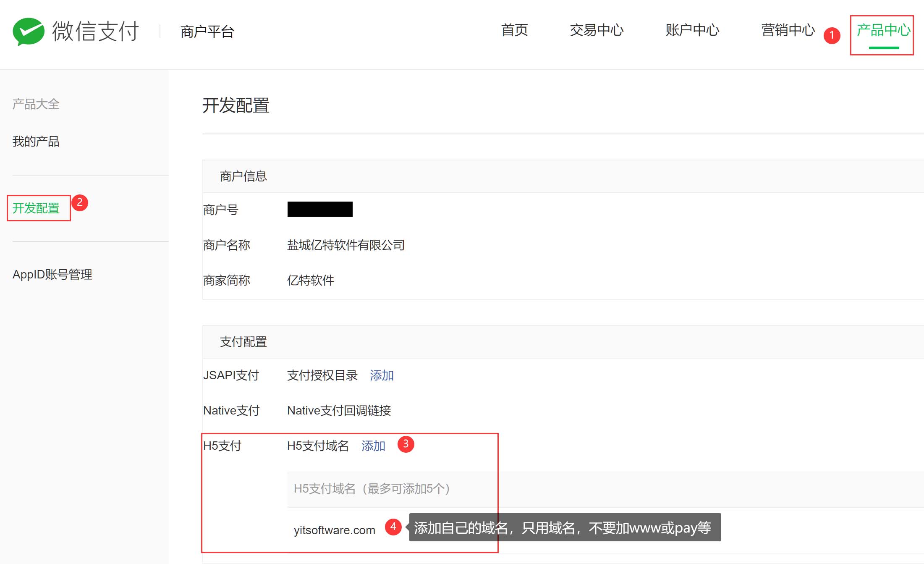Open 产品大全 in the sidebar
This screenshot has height=564, width=924.
(x=36, y=104)
